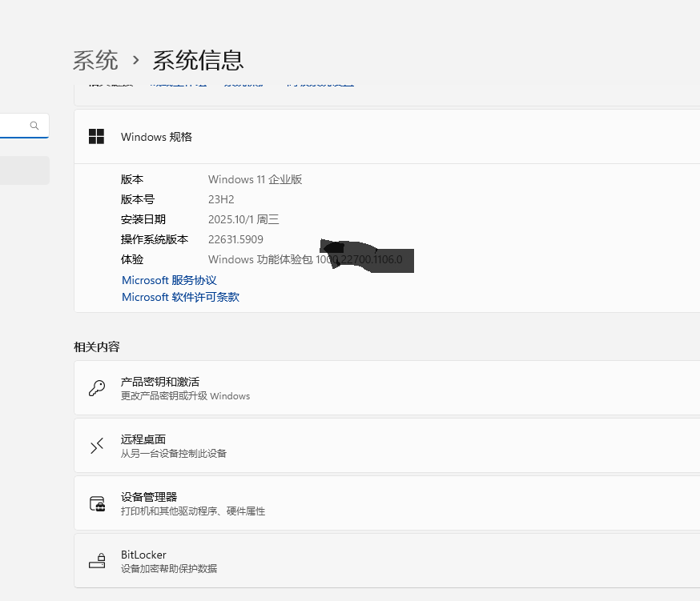Click the toolbox icon beside 设备管理器
The width and height of the screenshot is (700, 601).
(x=96, y=503)
